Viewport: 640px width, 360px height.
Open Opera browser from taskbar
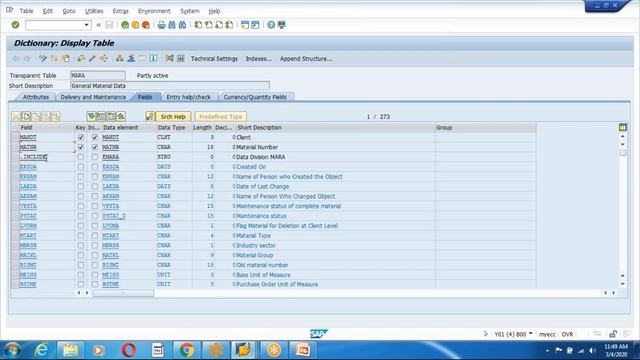coord(129,350)
